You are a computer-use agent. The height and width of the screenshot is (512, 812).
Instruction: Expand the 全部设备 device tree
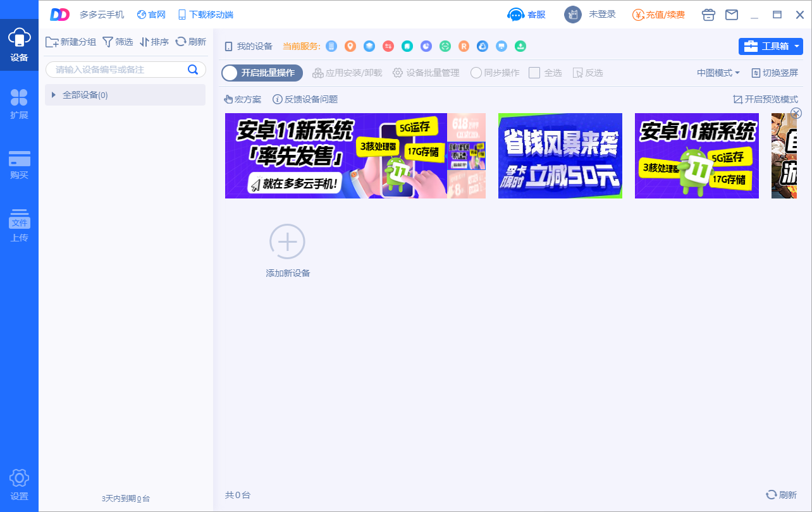coord(54,94)
